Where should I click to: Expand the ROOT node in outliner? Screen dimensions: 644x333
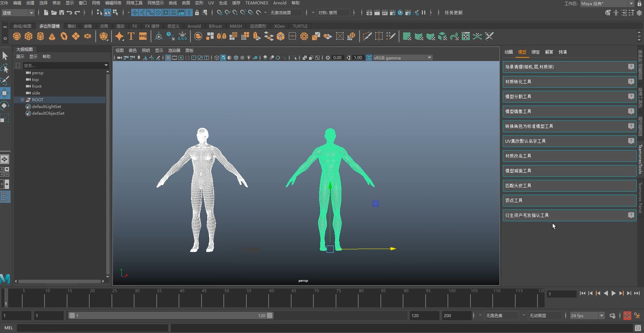(x=22, y=100)
